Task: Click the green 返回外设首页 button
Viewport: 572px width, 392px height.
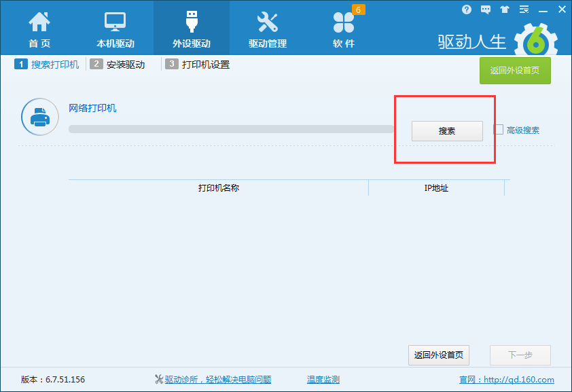Action: (515, 71)
